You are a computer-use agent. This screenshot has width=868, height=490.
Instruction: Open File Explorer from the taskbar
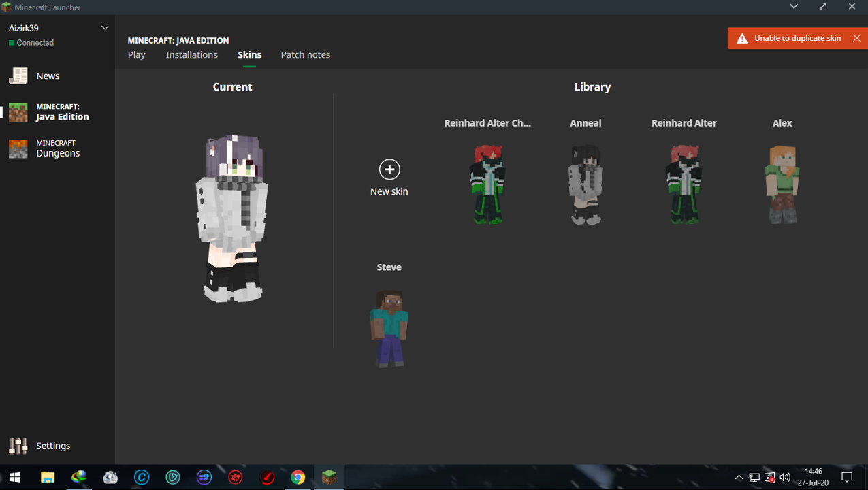(48, 477)
